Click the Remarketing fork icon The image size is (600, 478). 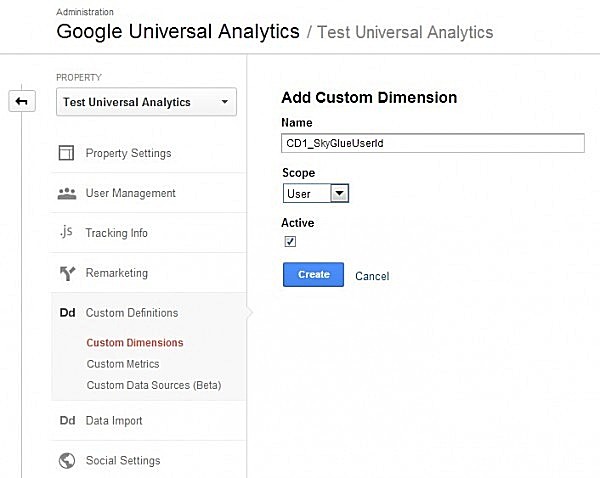click(67, 273)
